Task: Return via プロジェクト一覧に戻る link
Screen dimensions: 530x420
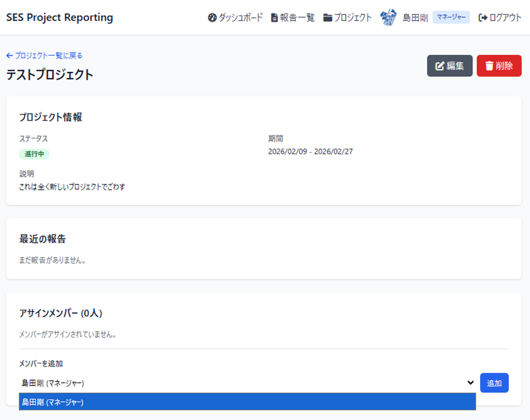Action: [x=44, y=56]
